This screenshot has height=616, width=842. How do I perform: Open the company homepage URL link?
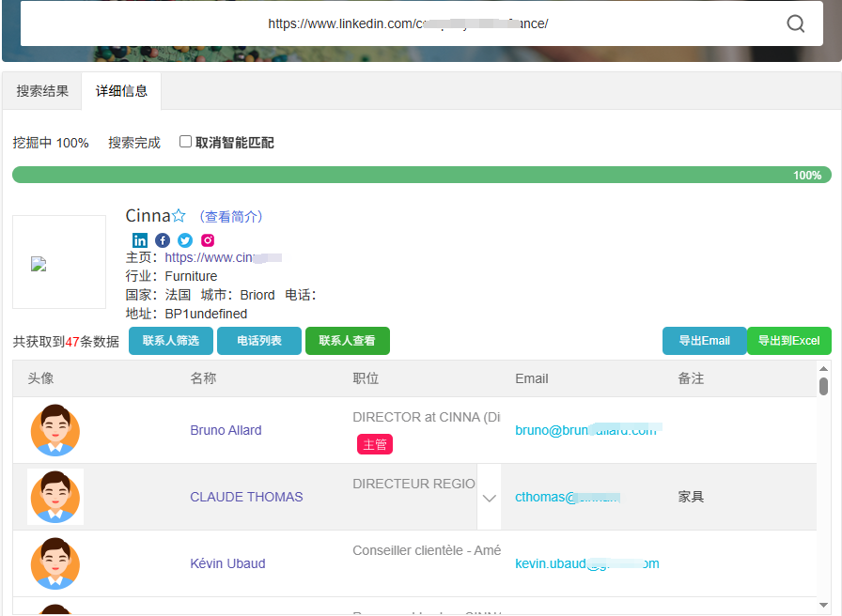[x=223, y=257]
